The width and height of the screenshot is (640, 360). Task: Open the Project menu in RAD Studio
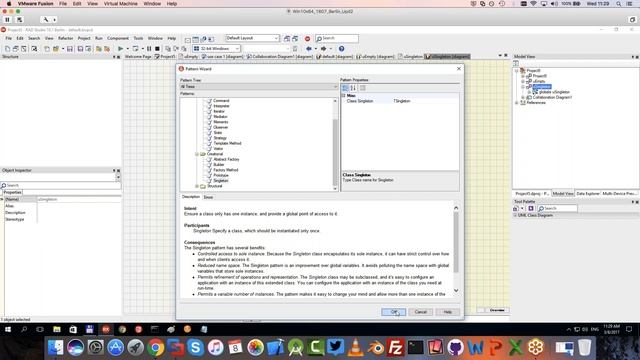tap(84, 38)
